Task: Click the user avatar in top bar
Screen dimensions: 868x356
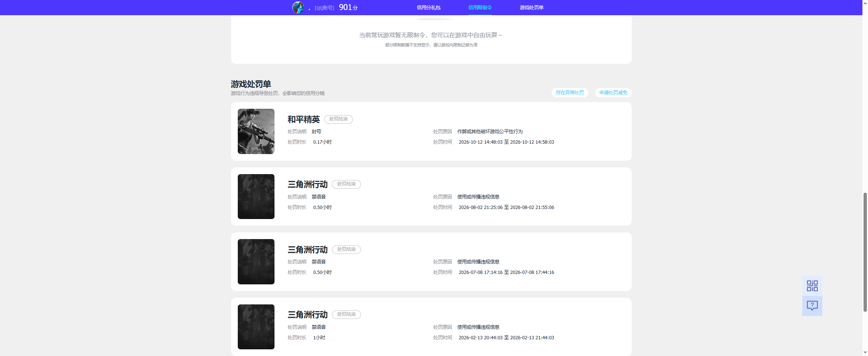Action: 298,7
